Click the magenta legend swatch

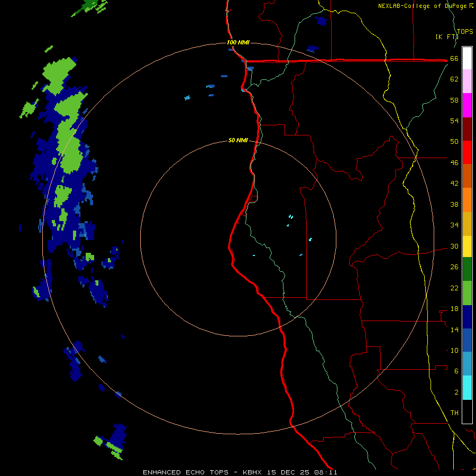point(467,105)
